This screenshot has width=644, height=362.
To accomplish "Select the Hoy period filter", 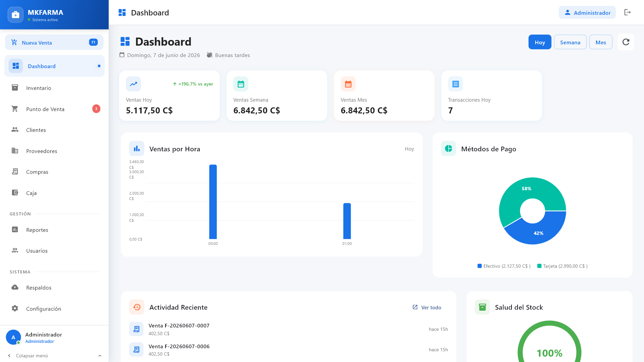I will pyautogui.click(x=540, y=42).
